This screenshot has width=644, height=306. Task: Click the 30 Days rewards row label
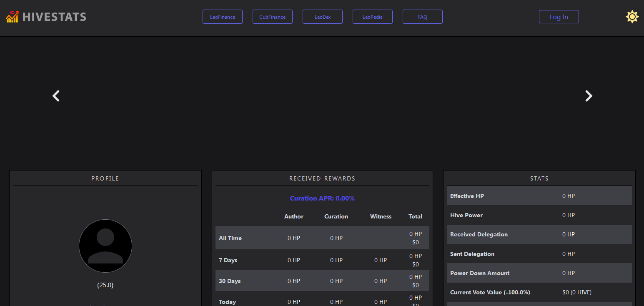230,281
